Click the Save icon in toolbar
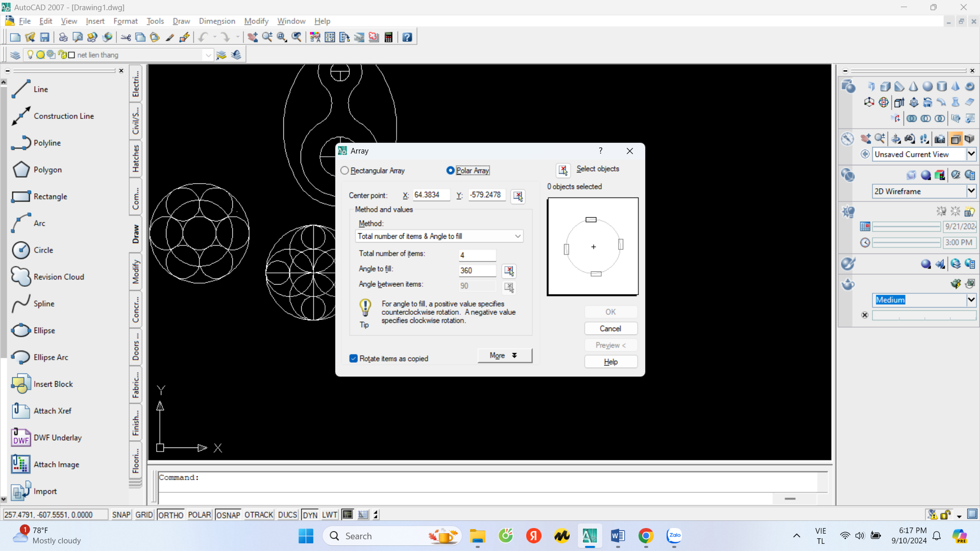 (44, 37)
